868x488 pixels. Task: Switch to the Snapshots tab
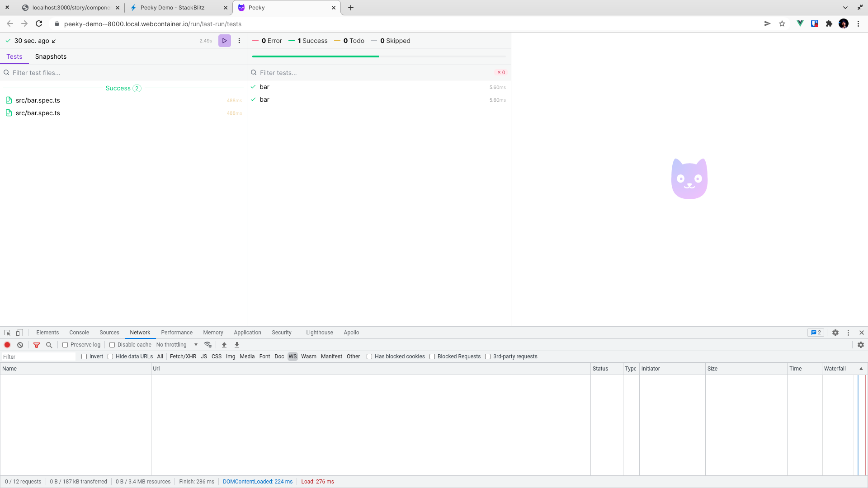(x=51, y=56)
